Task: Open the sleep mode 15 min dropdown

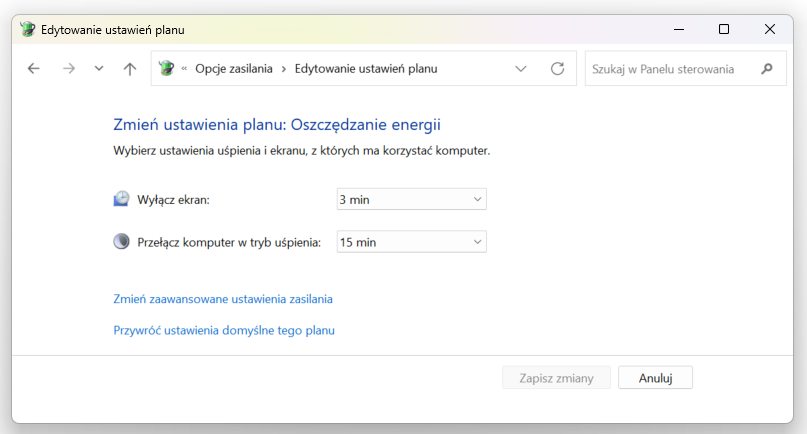Action: tap(411, 242)
